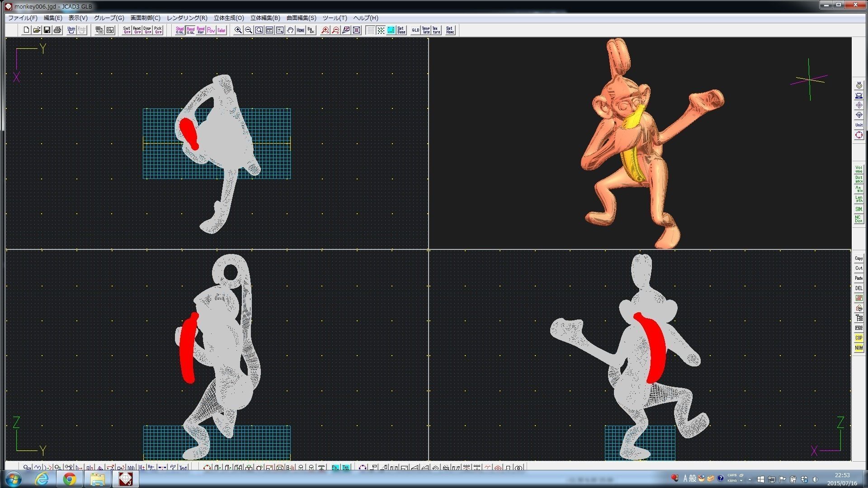Screen dimensions: 868x488
Task: Open the Pov render tool
Action: pyautogui.click(x=211, y=30)
